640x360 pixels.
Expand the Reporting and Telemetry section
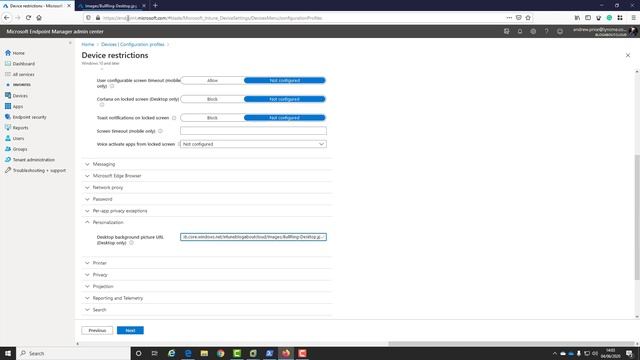coord(207,298)
